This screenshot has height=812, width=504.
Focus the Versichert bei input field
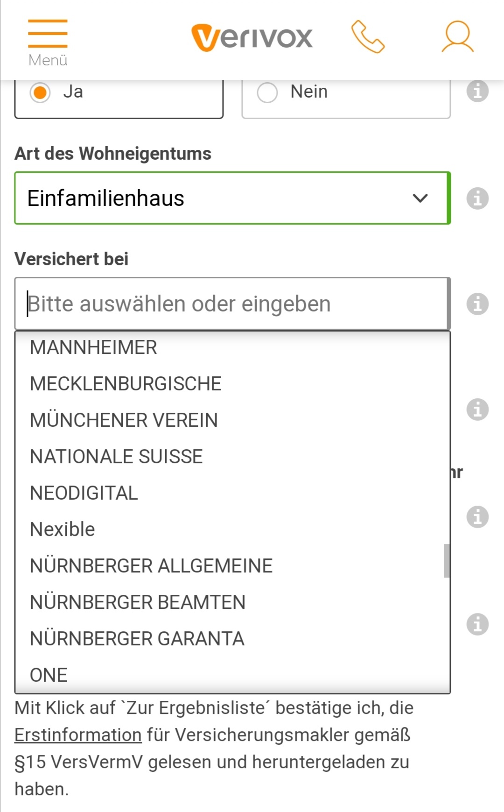tap(232, 304)
